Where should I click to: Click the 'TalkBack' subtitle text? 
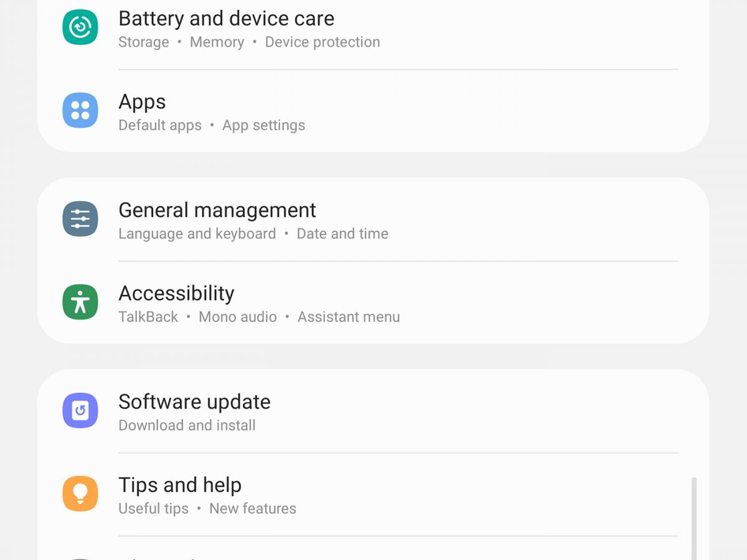148,317
